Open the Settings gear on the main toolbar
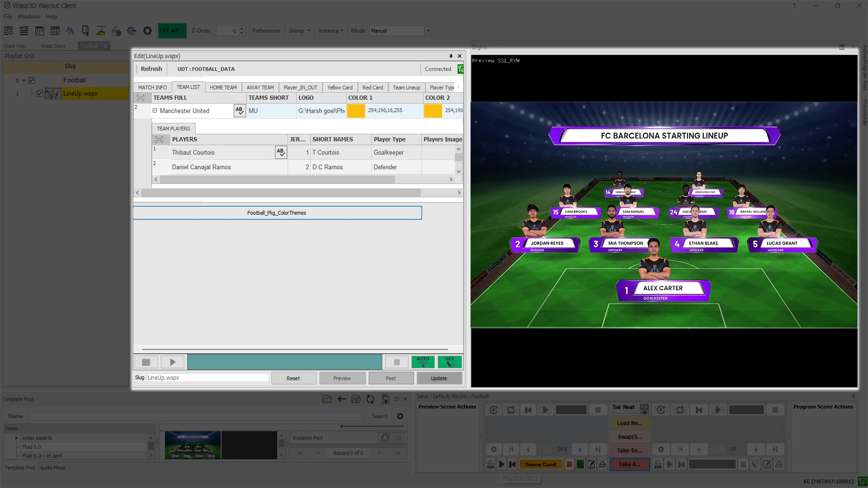This screenshot has width=868, height=488. (x=147, y=31)
